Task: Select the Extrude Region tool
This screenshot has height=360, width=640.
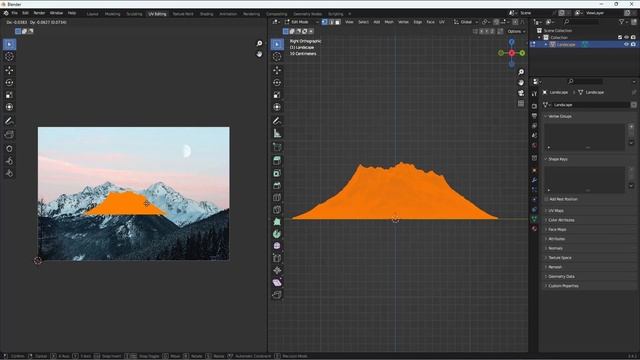Action: (x=277, y=160)
